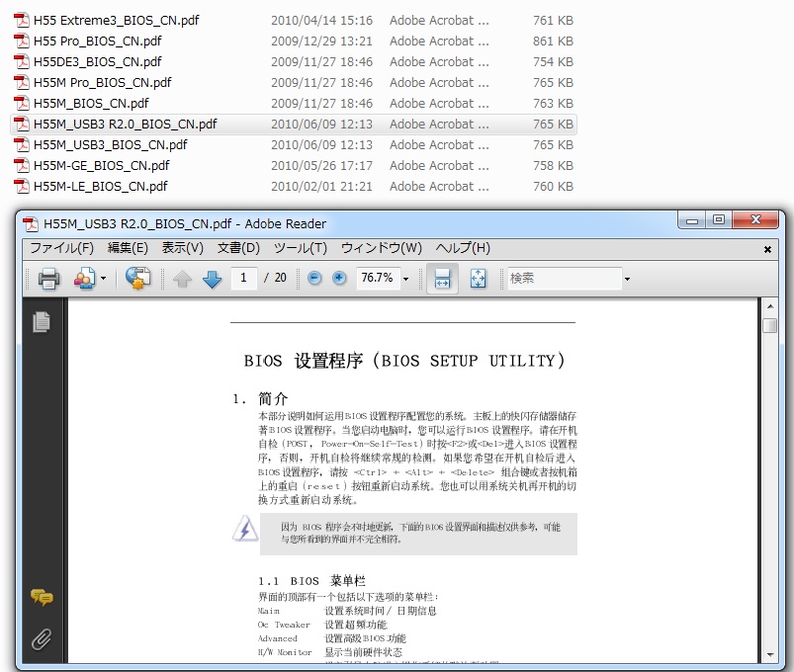Open the pages panel icon in sidebar

pos(42,322)
